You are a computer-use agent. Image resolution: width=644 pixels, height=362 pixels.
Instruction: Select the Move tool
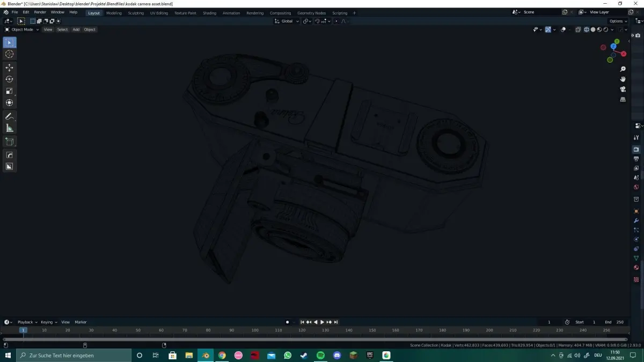point(9,68)
